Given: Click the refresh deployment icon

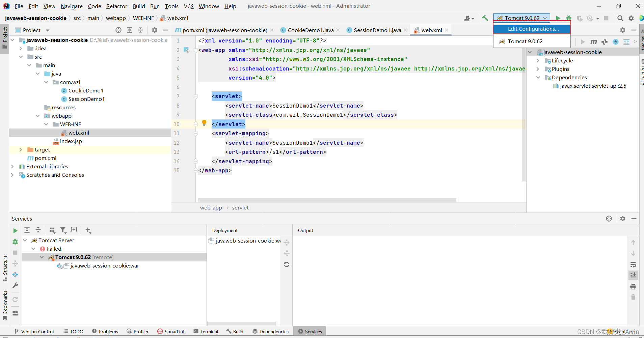Looking at the screenshot, I should [287, 264].
